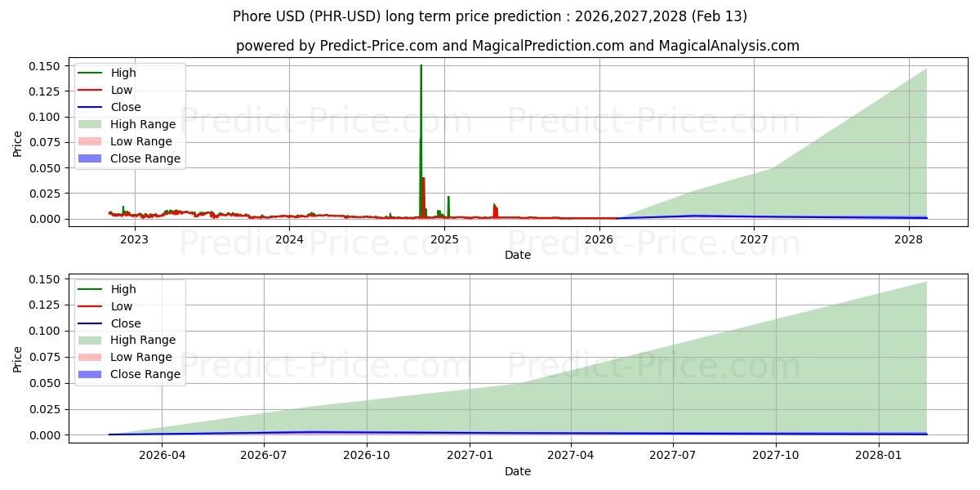The height and width of the screenshot is (490, 980).
Task: Click the blue Close line marker in bottom legend
Action: 89,323
